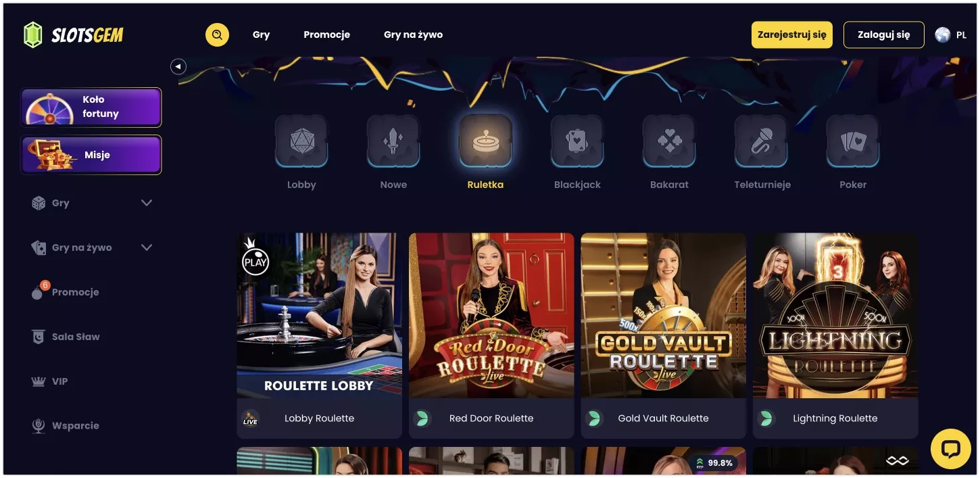Click the Zaloguj się button
This screenshot has width=980, height=478.
click(x=883, y=34)
